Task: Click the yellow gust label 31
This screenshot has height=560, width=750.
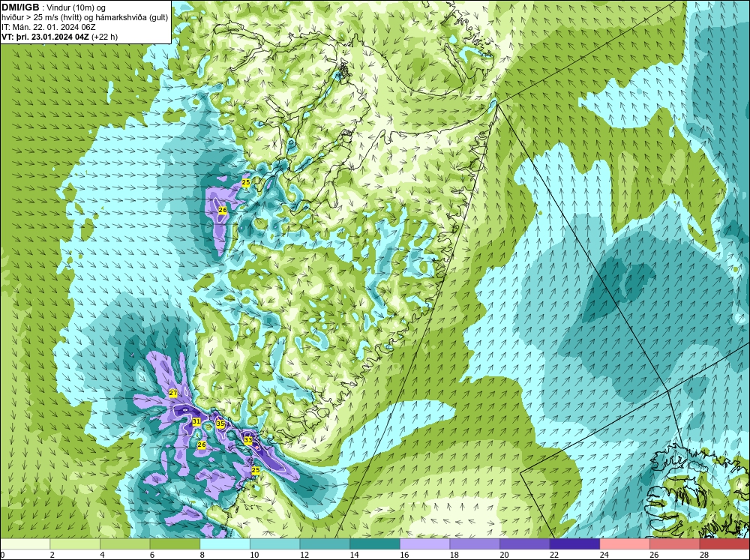Action: [196, 421]
